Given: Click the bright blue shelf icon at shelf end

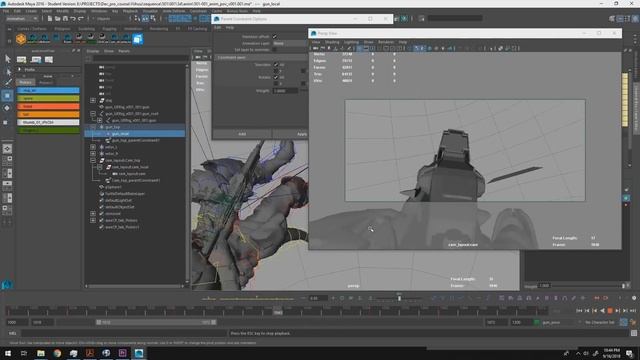Looking at the screenshot, I should (138, 39).
